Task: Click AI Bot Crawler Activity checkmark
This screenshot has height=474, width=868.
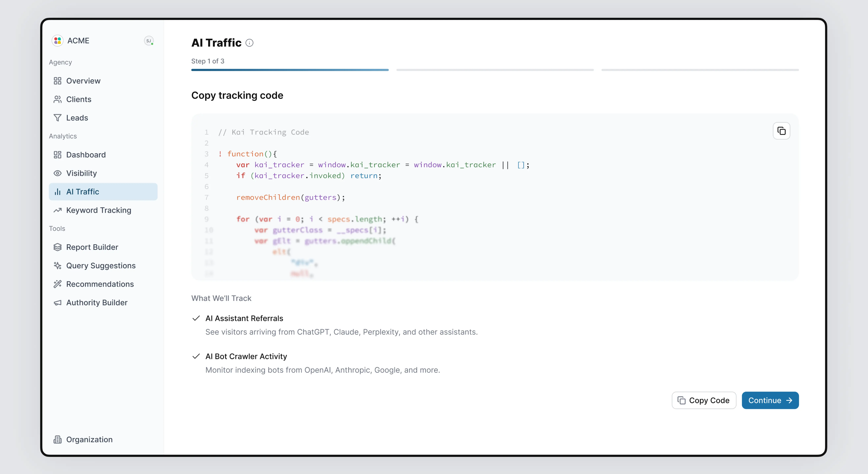Action: [x=196, y=356]
